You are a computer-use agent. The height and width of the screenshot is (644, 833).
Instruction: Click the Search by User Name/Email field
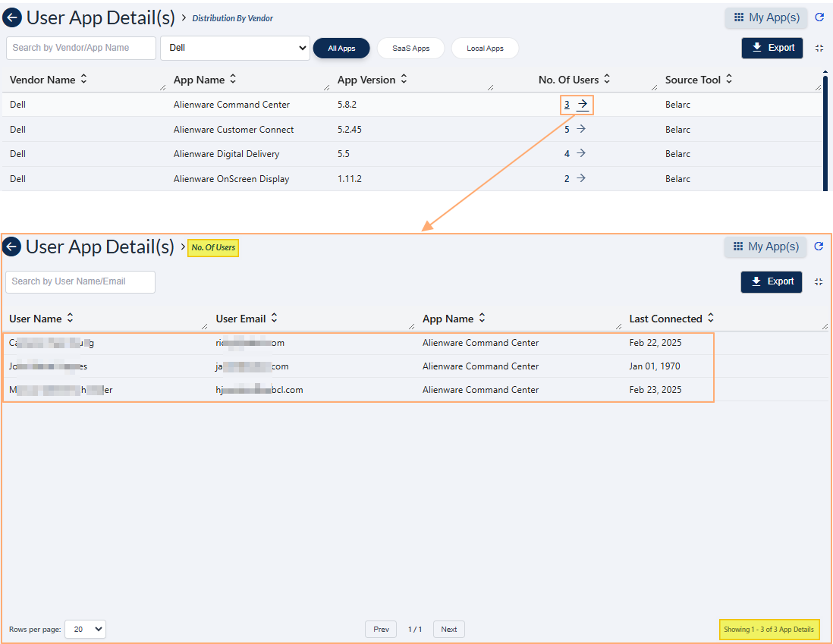click(80, 281)
